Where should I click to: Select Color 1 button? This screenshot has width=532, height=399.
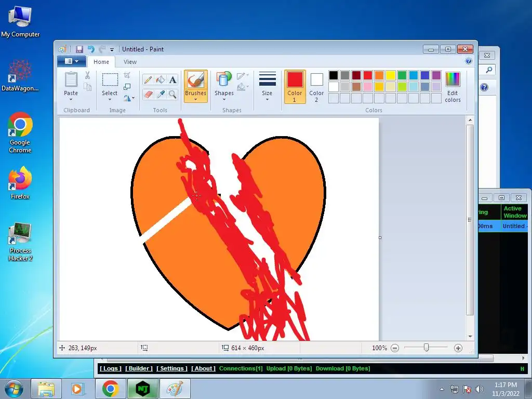pyautogui.click(x=295, y=87)
